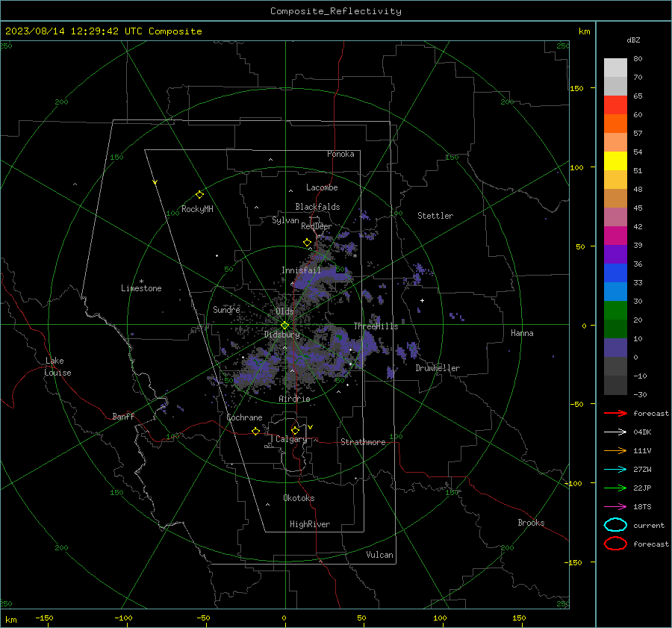Click the yellow diamond marker above Calgary
Image resolution: width=672 pixels, height=628 pixels.
coord(295,430)
